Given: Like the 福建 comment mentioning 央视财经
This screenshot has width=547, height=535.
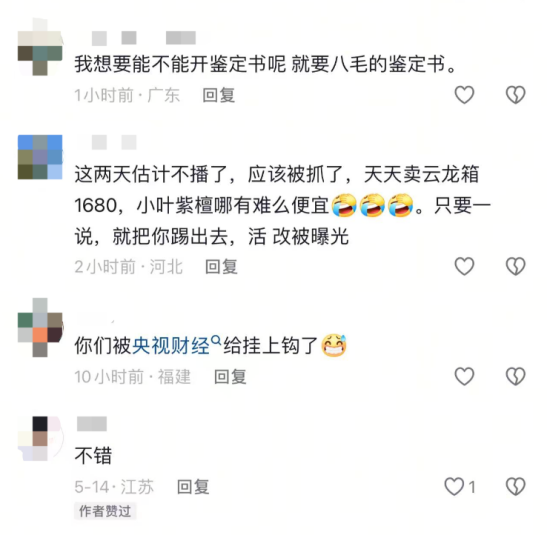Looking at the screenshot, I should (x=464, y=377).
